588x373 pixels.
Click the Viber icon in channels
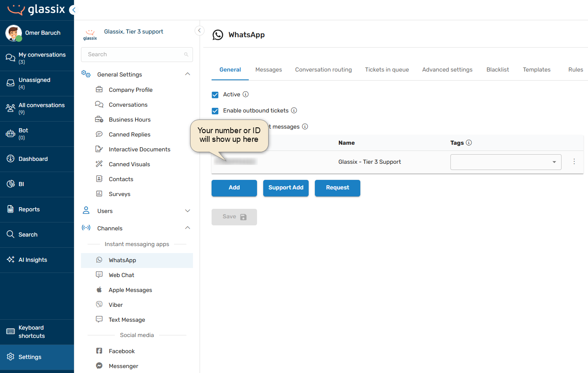click(x=99, y=304)
